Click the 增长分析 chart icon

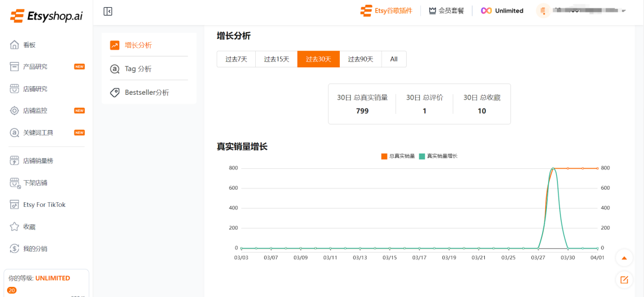pos(114,45)
